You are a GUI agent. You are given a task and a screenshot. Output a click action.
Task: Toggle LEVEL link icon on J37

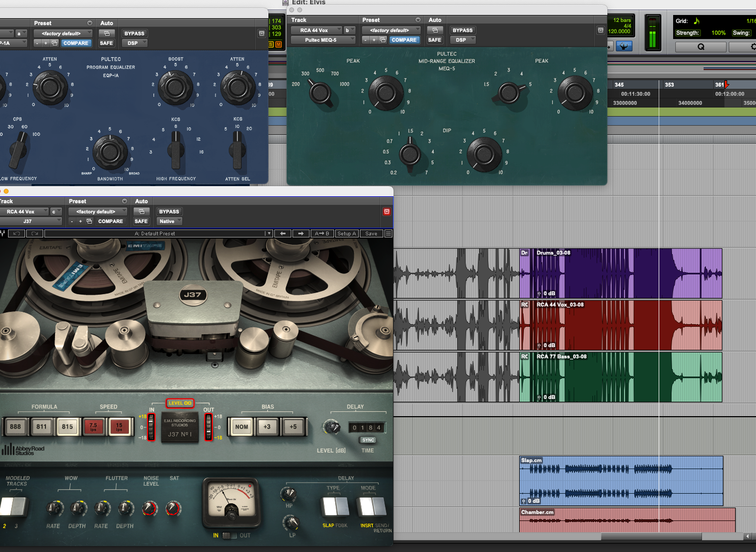coord(180,403)
